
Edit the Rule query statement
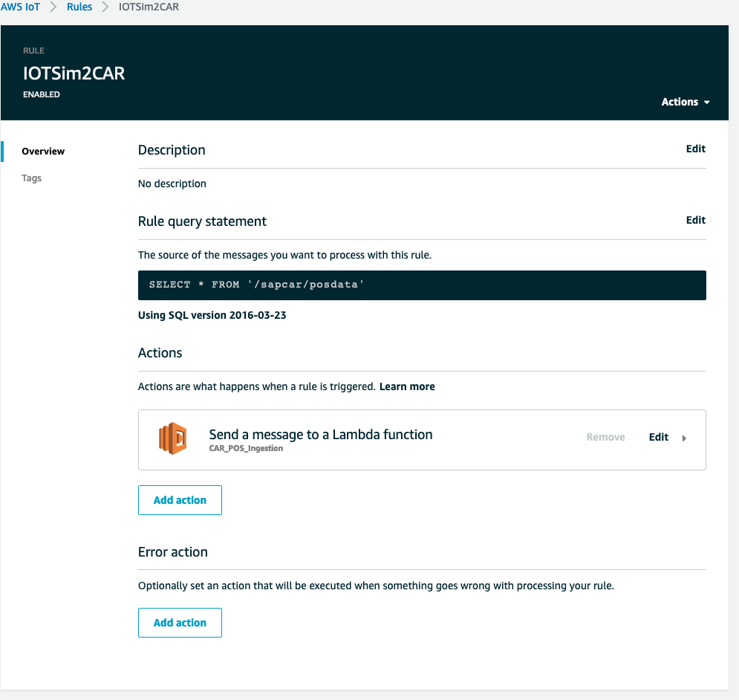695,220
